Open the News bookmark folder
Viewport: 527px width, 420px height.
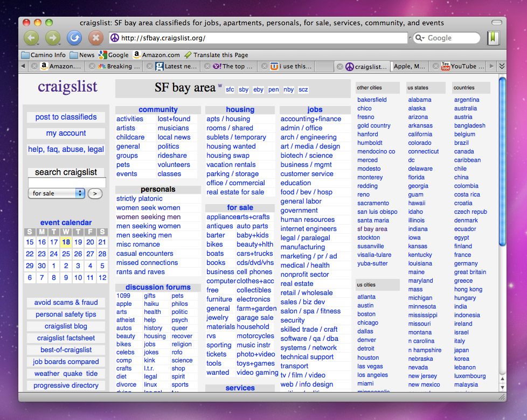click(82, 55)
